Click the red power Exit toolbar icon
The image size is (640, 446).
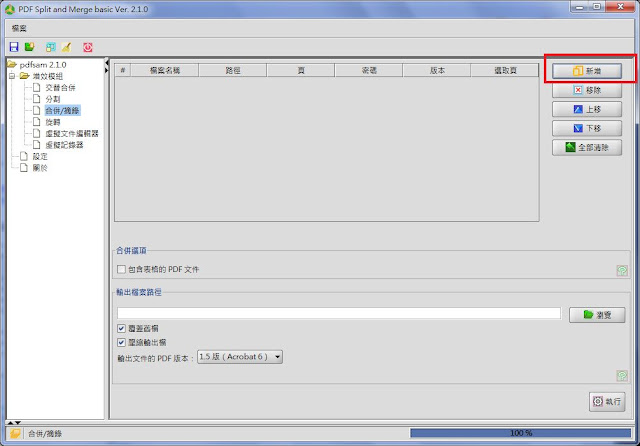tap(88, 47)
